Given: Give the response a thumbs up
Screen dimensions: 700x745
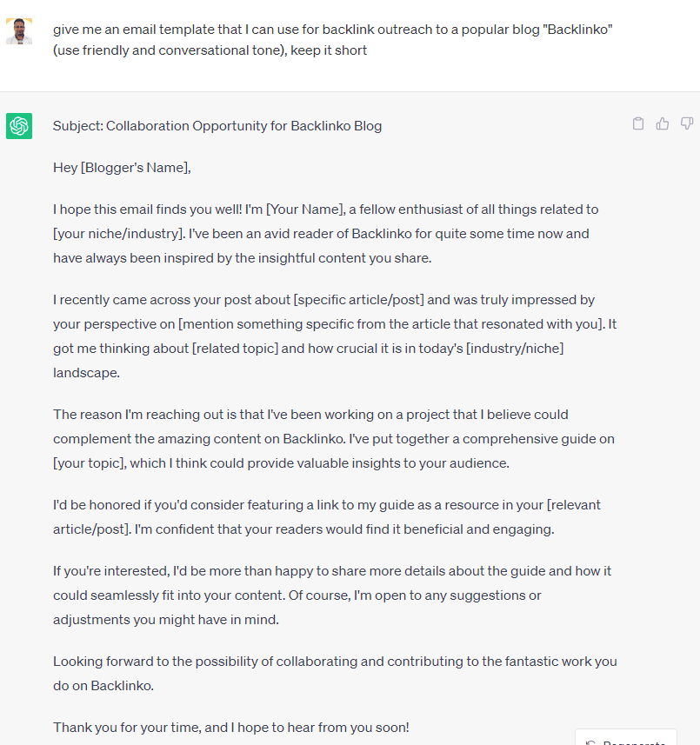Looking at the screenshot, I should pos(663,123).
